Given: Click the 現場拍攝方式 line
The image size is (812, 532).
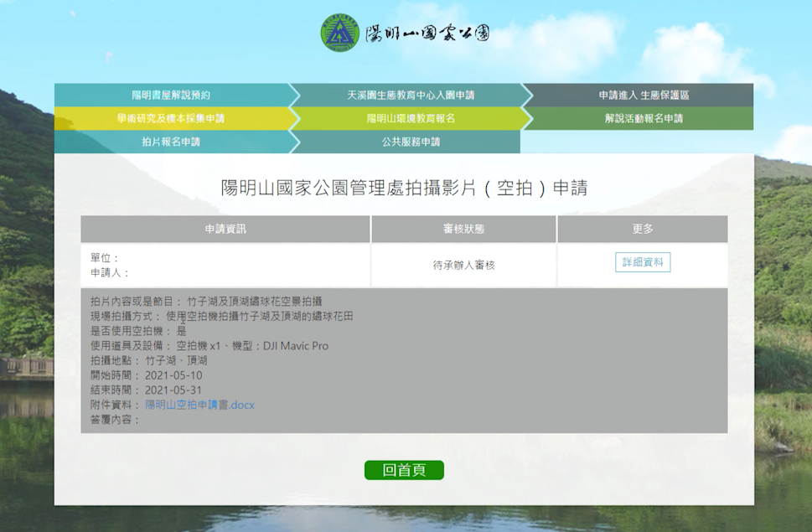Looking at the screenshot, I should point(221,316).
